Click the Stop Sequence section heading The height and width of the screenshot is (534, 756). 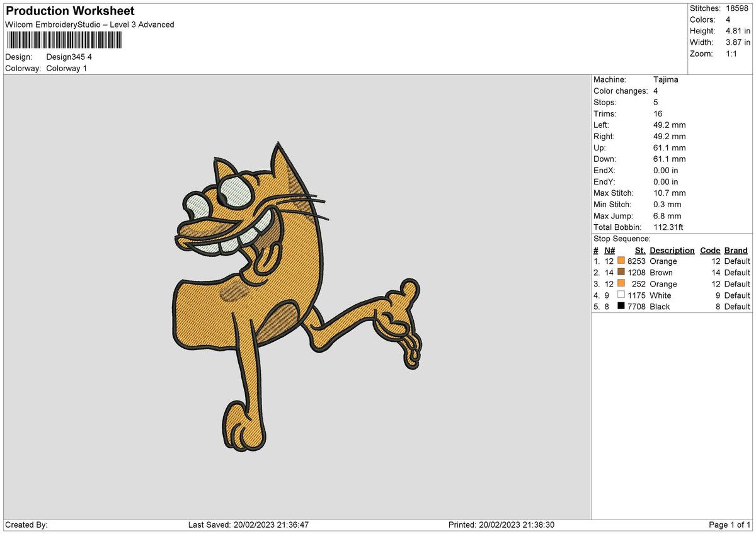[x=620, y=239]
